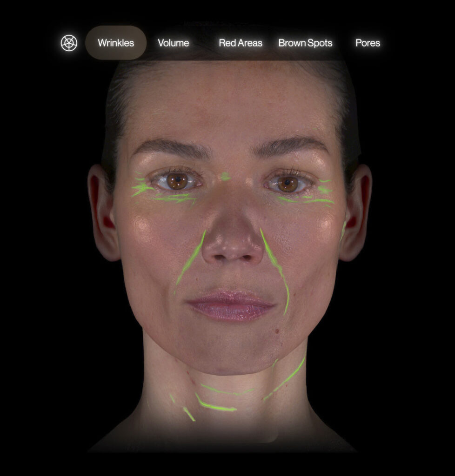Switch to the Volume tab
The height and width of the screenshot is (476, 455).
(x=173, y=43)
